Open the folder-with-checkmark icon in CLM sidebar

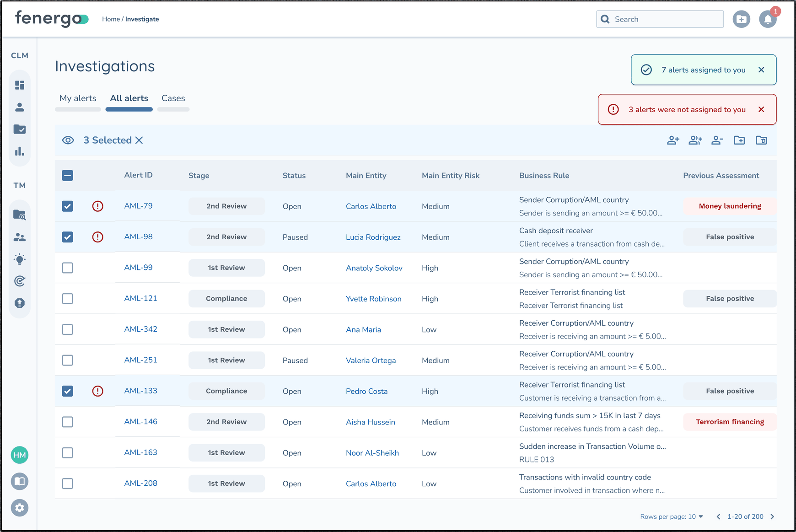tap(20, 129)
